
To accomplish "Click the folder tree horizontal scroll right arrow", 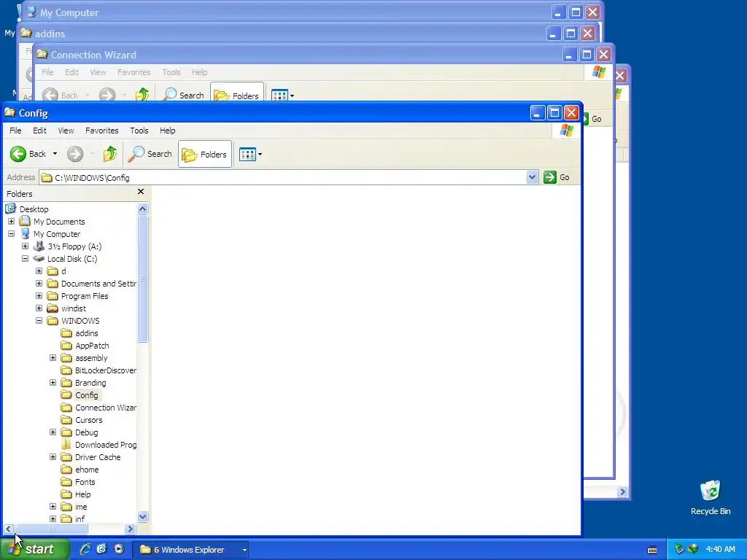I will [x=130, y=529].
